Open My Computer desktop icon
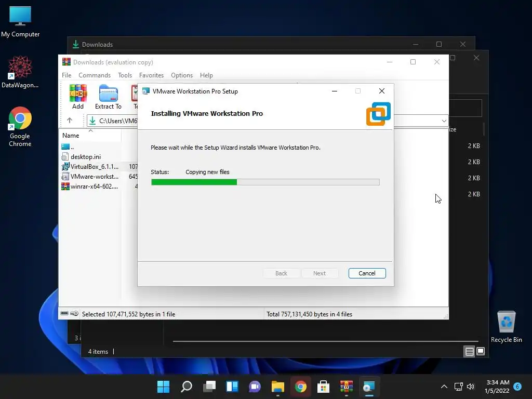 pos(20,22)
